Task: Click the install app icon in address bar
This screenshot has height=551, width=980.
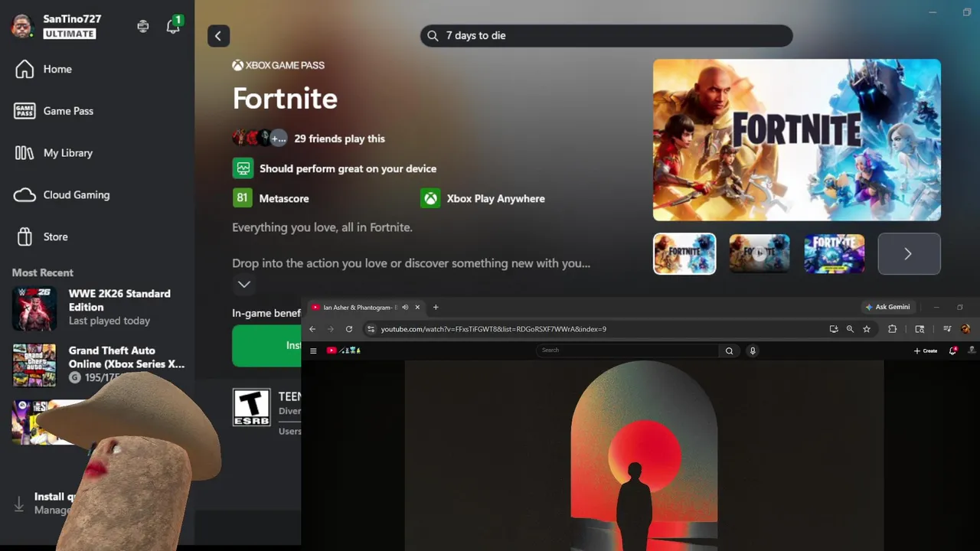Action: point(834,329)
